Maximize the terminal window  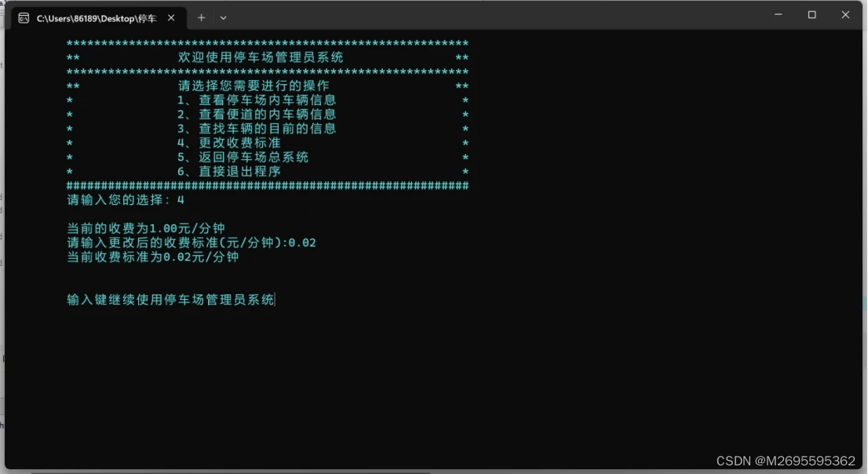[812, 15]
